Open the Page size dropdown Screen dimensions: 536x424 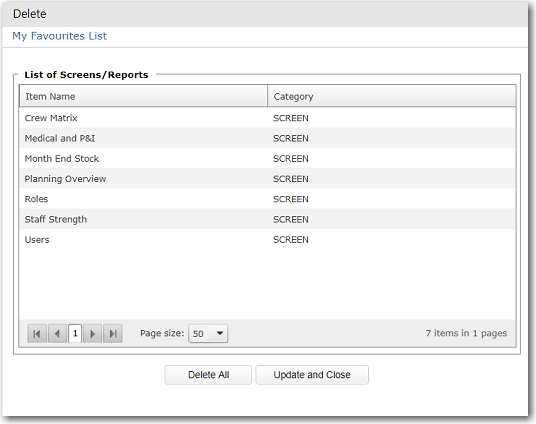tap(220, 333)
